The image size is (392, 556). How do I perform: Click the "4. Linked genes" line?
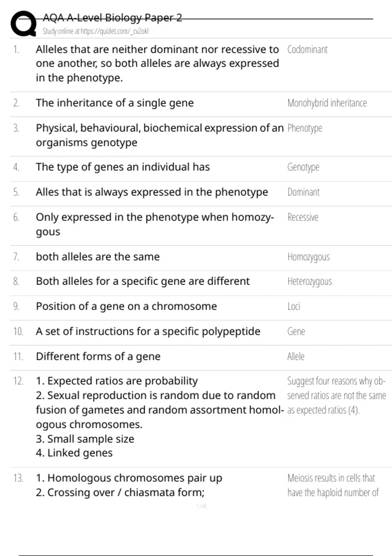[x=74, y=453]
